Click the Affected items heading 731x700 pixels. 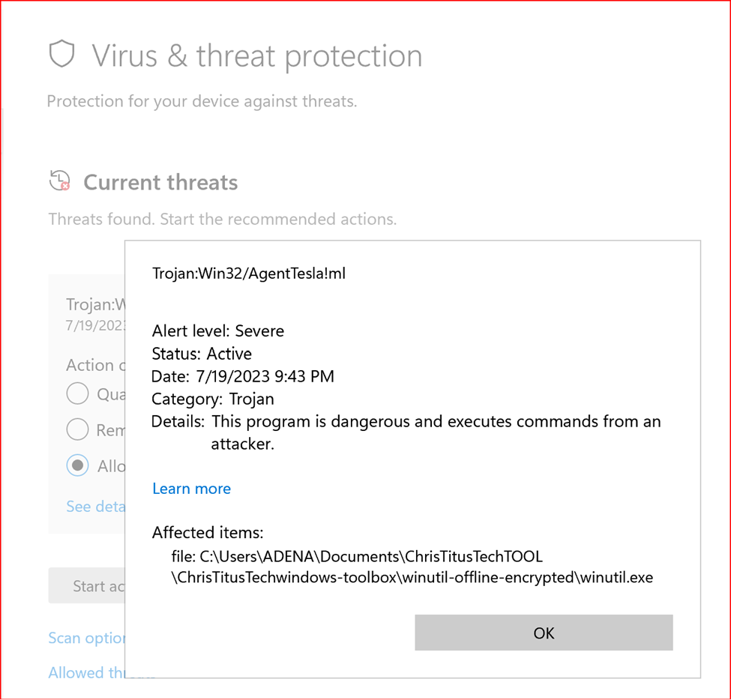click(x=208, y=532)
